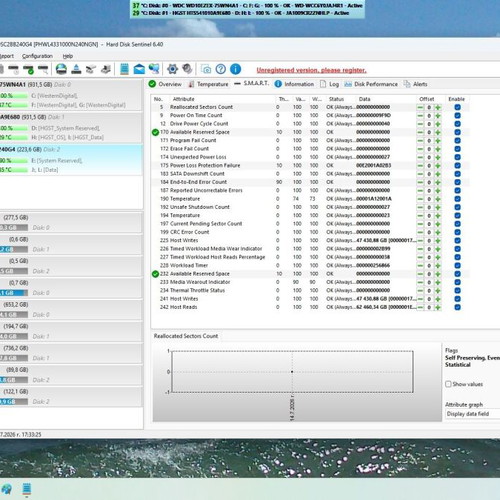Open the Display data field dropdown
This screenshot has width=500, height=500.
point(473,414)
